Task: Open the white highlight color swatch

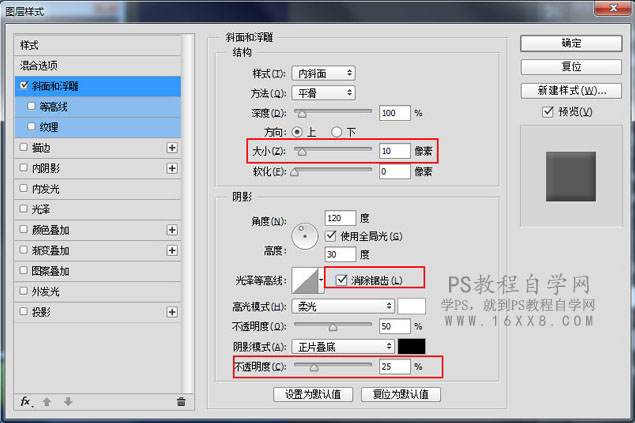Action: pos(411,306)
